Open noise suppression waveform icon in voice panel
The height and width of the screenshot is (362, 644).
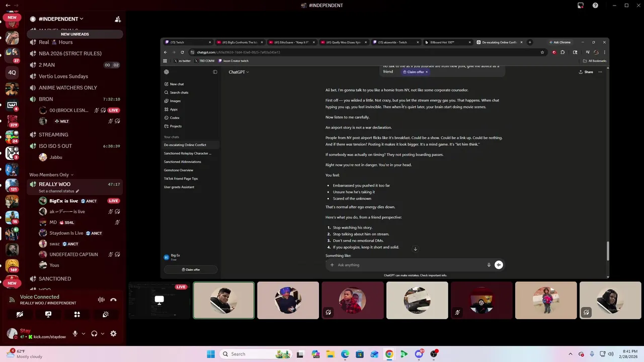[101, 300]
